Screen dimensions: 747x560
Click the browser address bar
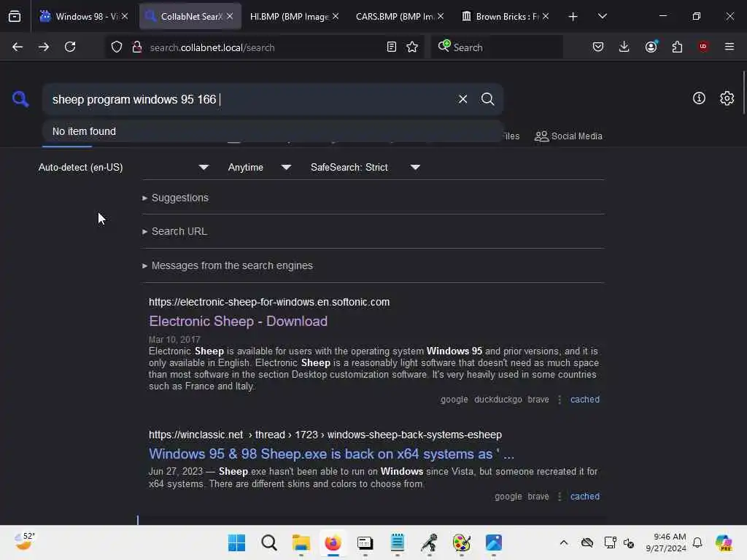tap(264, 47)
